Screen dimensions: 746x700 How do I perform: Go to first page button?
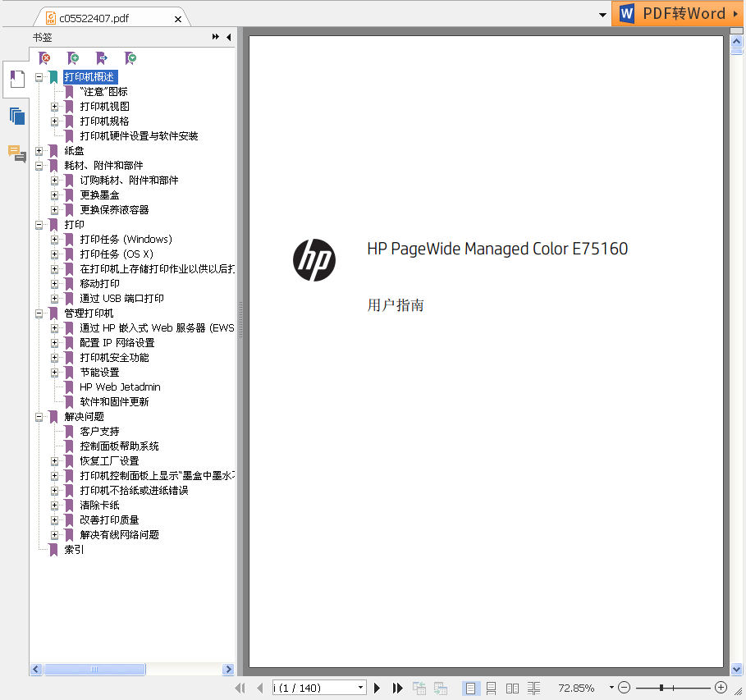tap(240, 688)
